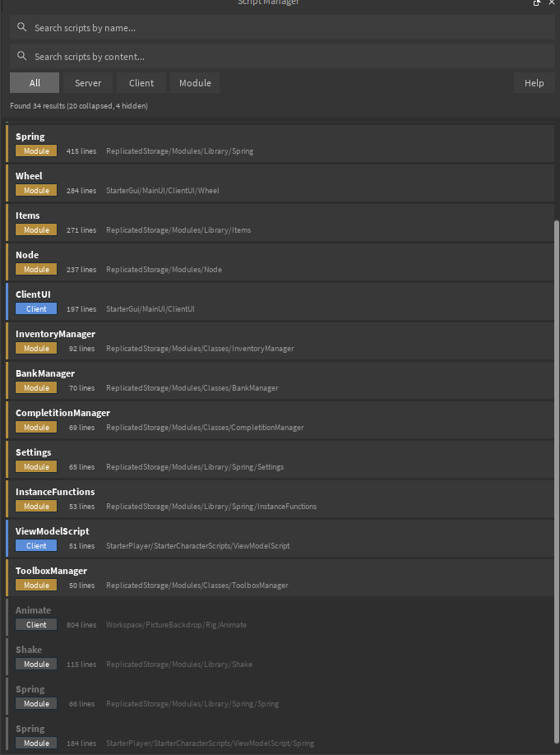Select the All filter tab
The width and height of the screenshot is (560, 755).
34,82
